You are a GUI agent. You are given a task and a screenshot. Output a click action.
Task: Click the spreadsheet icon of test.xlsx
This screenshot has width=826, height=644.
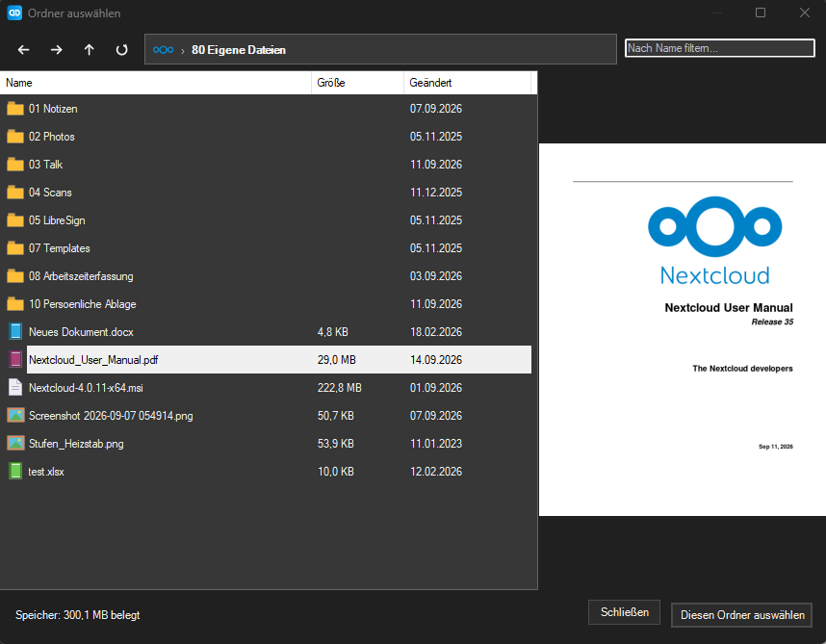pos(15,471)
